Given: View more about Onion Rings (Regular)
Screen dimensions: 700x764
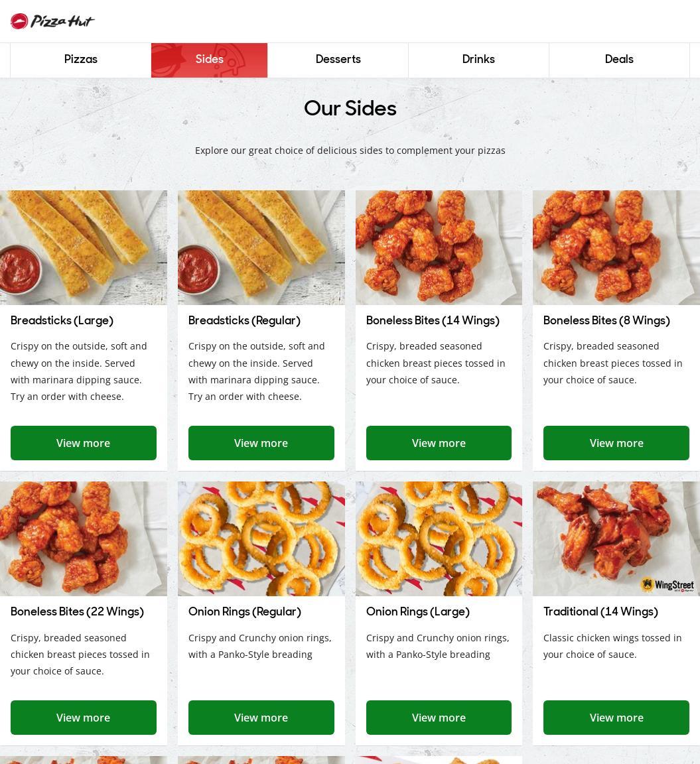Looking at the screenshot, I should point(261,717).
